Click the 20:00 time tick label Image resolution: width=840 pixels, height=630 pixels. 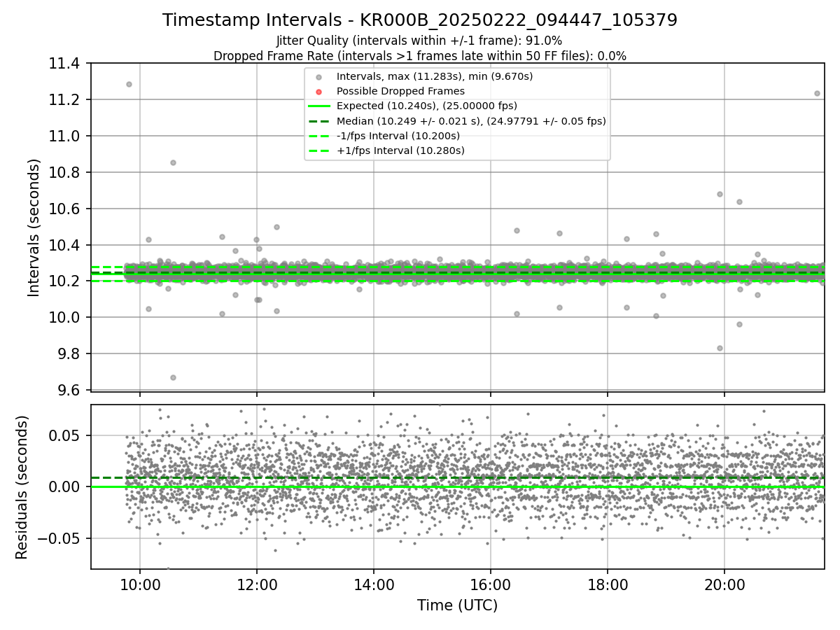724,584
